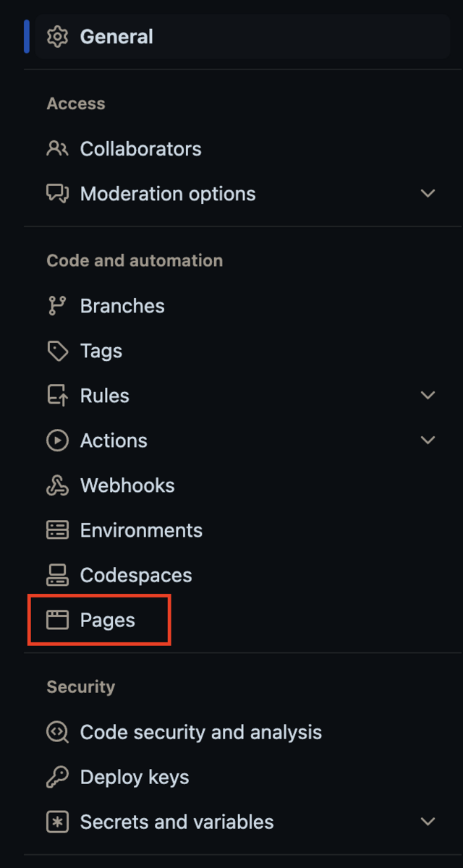Expand the Rules submenu chevron
Image resolution: width=463 pixels, height=868 pixels.
[x=428, y=395]
